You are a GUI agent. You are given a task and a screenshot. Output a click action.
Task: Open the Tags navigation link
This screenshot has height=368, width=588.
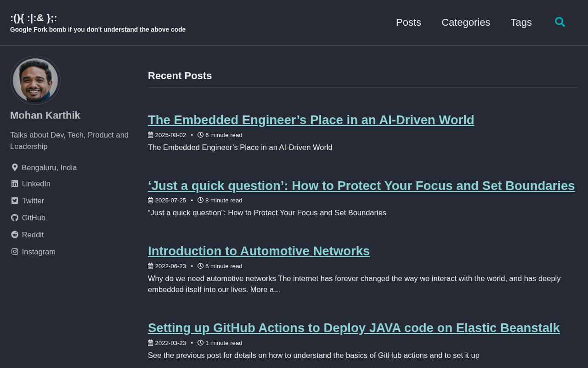(521, 22)
